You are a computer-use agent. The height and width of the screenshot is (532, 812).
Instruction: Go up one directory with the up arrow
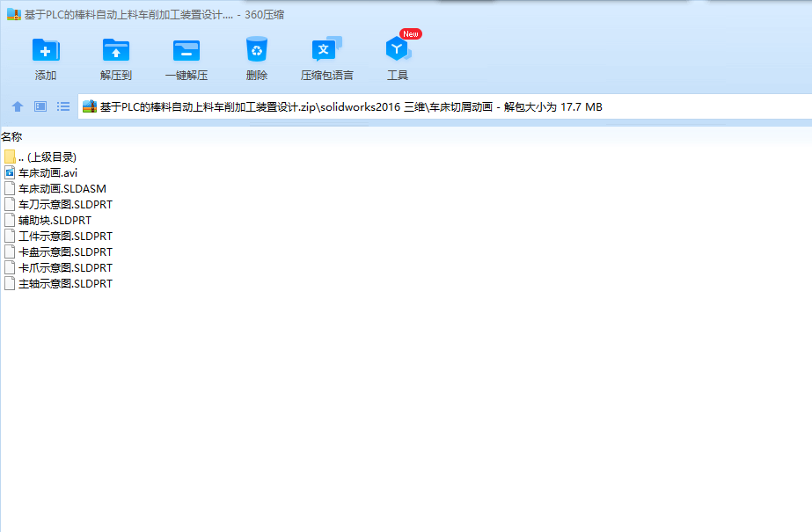[18, 106]
